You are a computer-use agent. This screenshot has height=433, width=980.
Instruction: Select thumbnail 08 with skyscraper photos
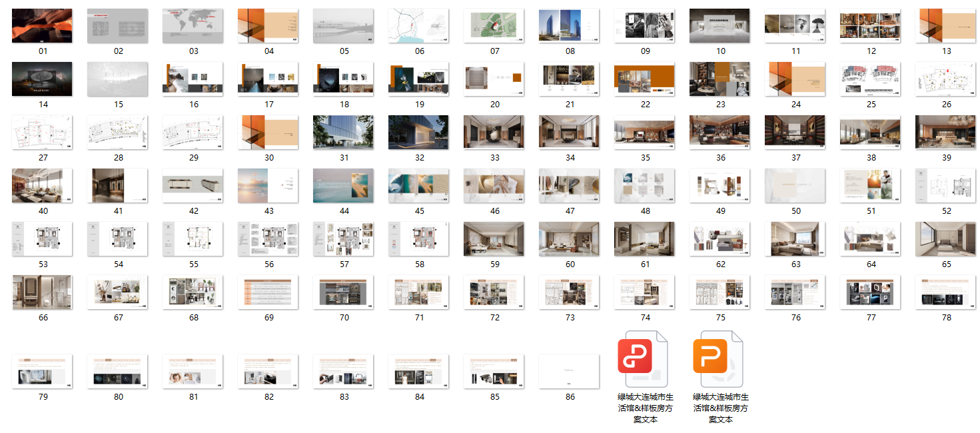tap(570, 26)
